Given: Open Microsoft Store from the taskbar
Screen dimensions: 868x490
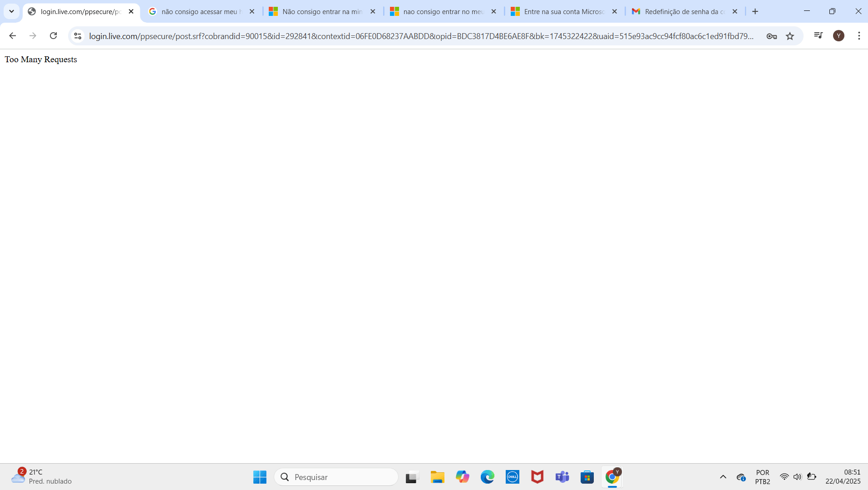Looking at the screenshot, I should click(x=587, y=477).
